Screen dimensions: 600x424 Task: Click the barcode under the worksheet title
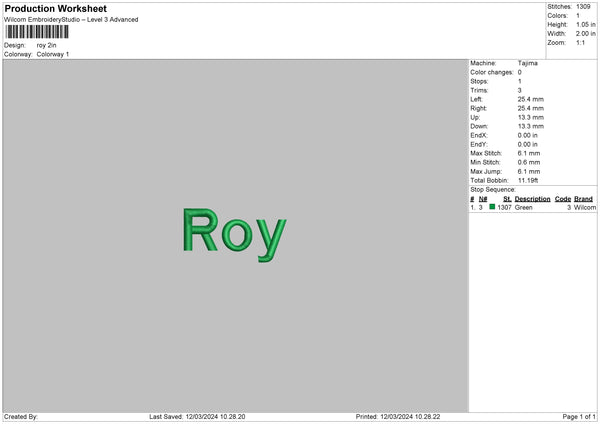pyautogui.click(x=37, y=32)
